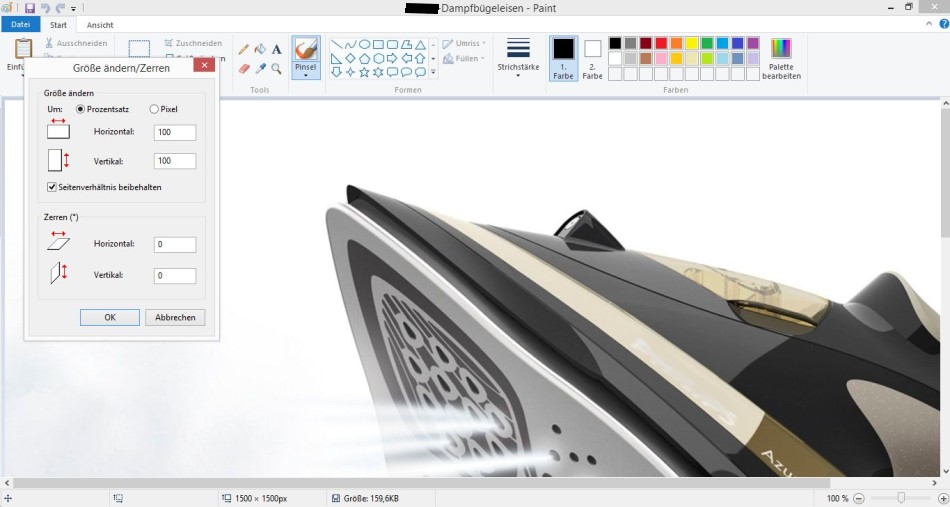Choose the right triangle shape
The image size is (950, 507).
[x=336, y=58]
